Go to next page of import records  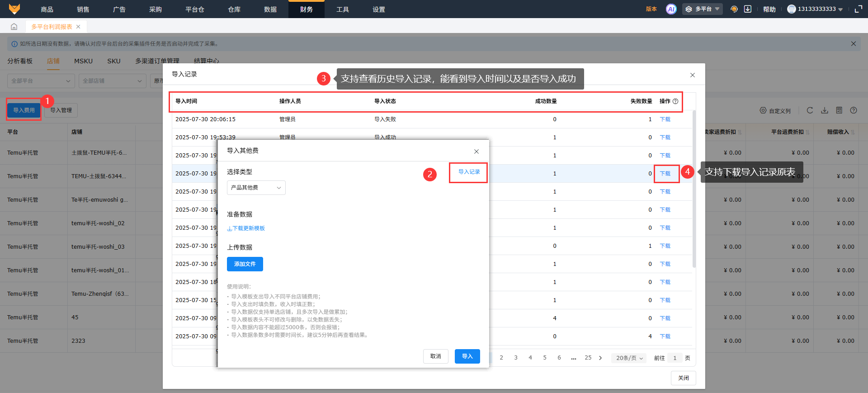tap(600, 358)
